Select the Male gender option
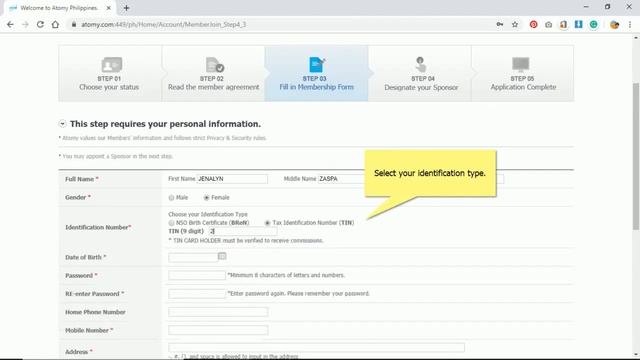Screen dimensions: 640x360 coord(171,198)
